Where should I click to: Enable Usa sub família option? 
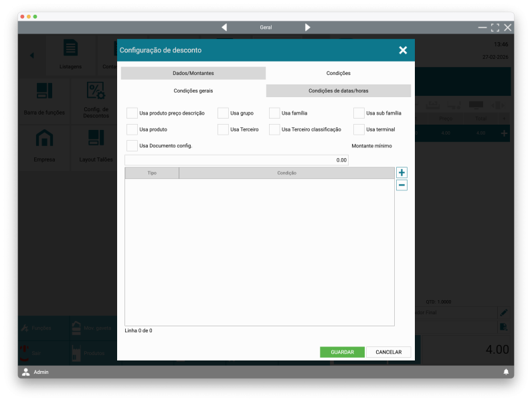359,113
